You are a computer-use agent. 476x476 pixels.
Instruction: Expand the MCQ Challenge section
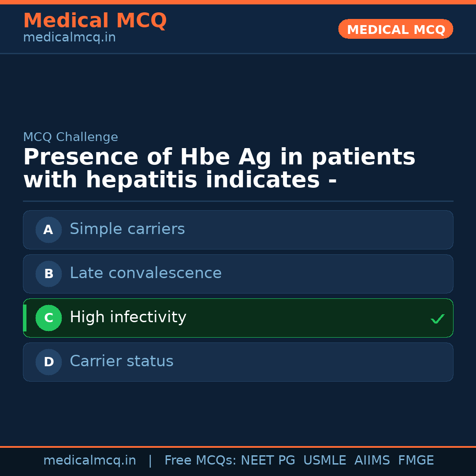pos(71,137)
